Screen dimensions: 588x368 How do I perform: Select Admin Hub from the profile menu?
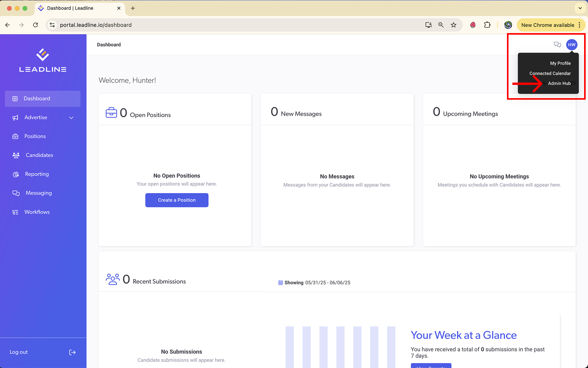[559, 83]
